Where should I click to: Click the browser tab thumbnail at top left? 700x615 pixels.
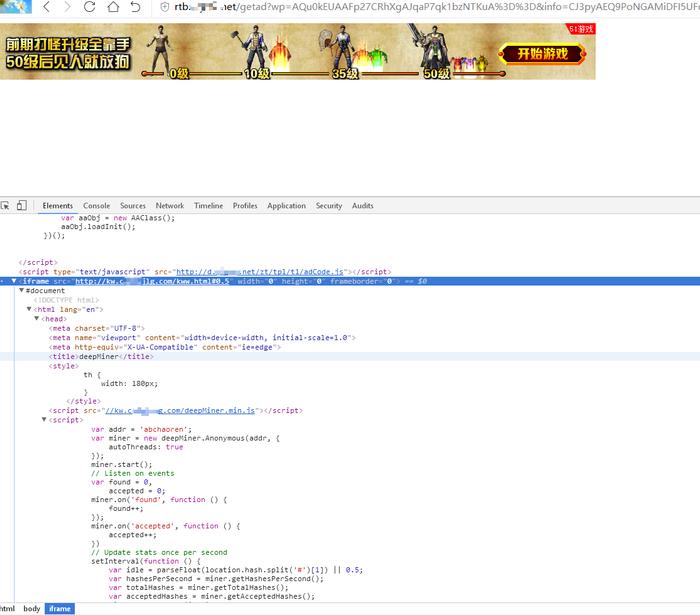point(16,6)
